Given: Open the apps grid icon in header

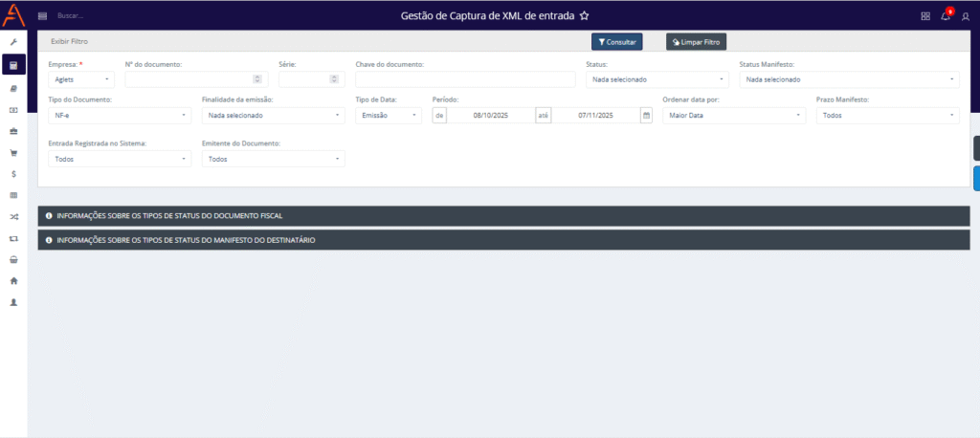Looking at the screenshot, I should pos(925,16).
